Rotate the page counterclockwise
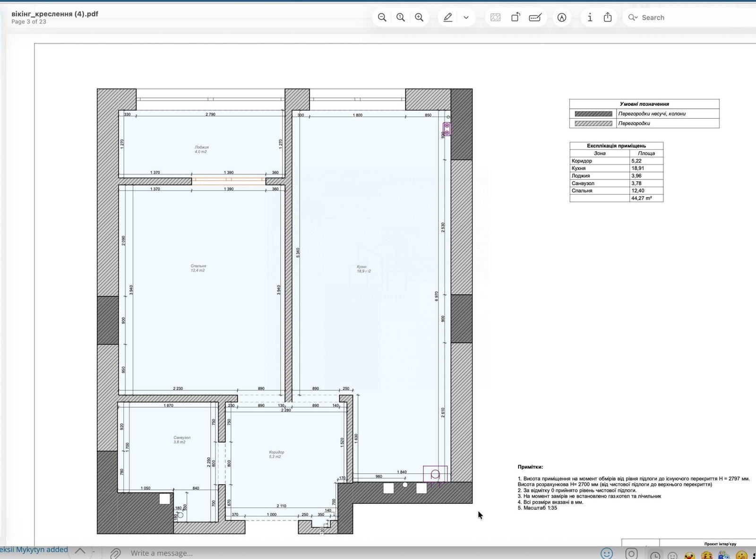The image size is (756, 559). click(x=515, y=17)
